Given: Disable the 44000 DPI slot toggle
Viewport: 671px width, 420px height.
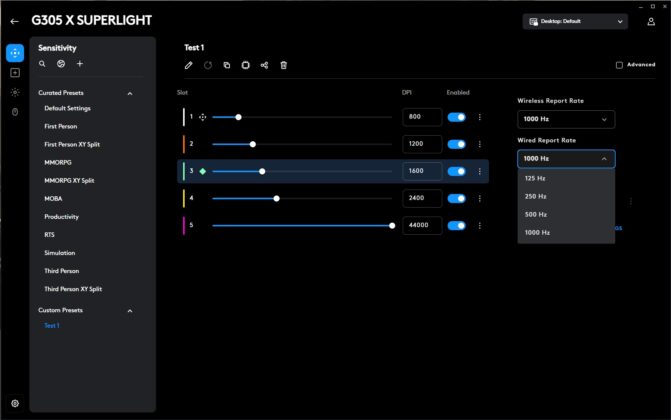Looking at the screenshot, I should (457, 226).
